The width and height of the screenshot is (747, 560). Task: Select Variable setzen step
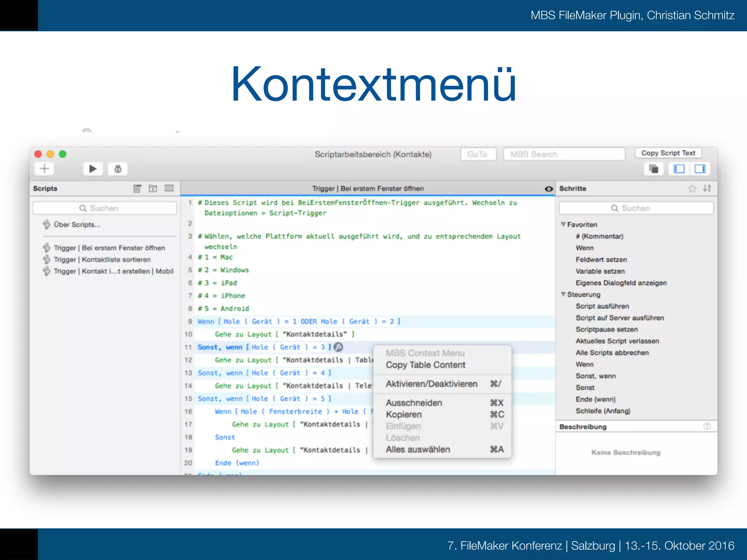[600, 271]
